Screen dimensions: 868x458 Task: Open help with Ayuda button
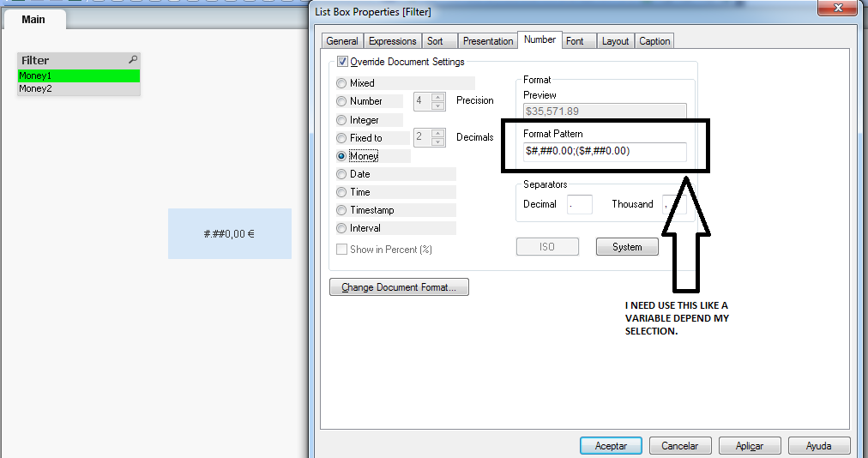[x=819, y=446]
